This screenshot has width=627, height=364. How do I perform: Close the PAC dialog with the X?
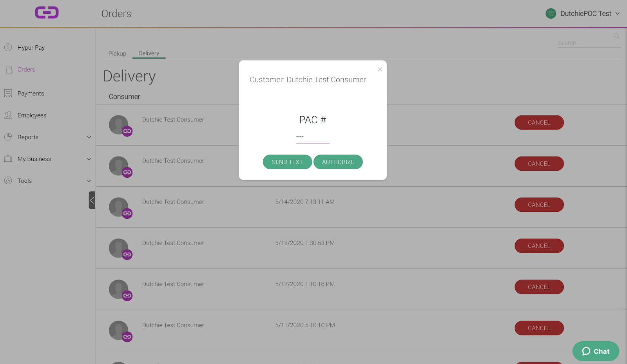point(380,69)
